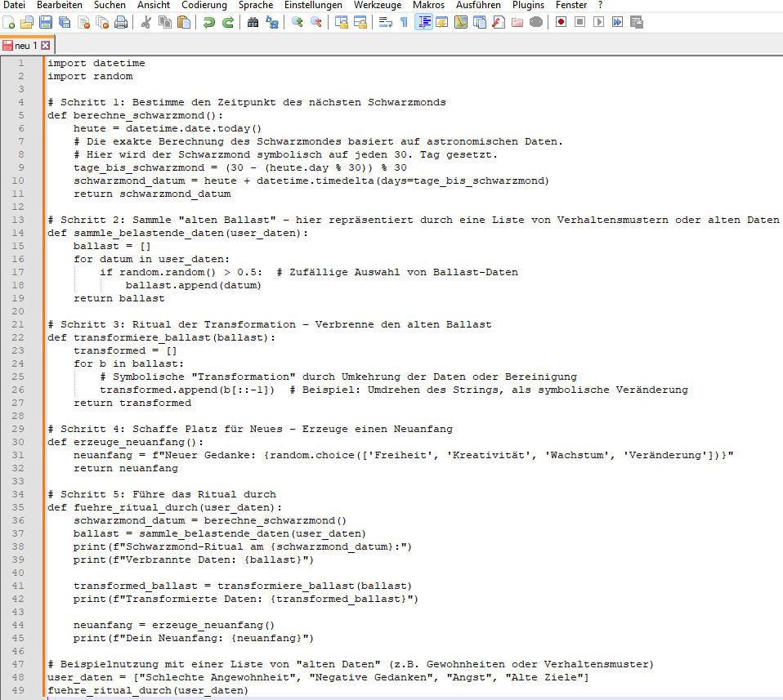Click the Close All documents toolbar icon
The image size is (783, 700).
click(x=102, y=22)
